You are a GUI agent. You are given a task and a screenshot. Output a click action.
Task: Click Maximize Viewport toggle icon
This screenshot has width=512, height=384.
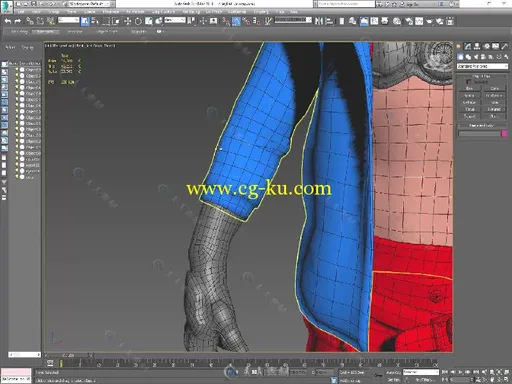click(506, 379)
